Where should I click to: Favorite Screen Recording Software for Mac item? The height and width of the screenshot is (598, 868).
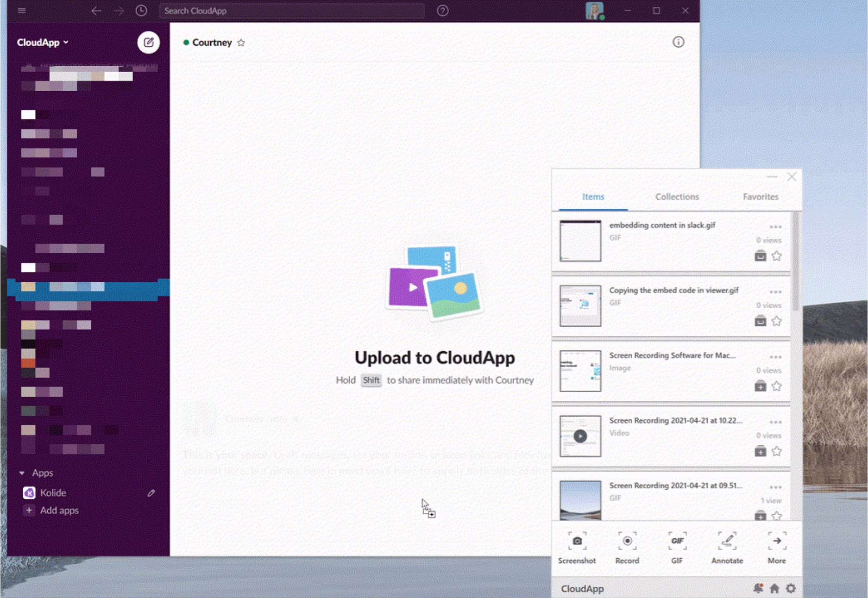pos(777,386)
